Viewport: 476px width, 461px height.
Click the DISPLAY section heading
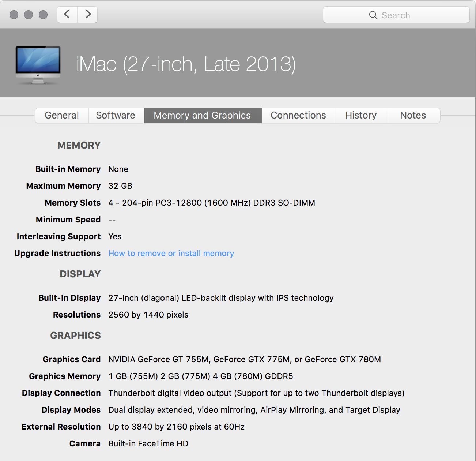80,274
